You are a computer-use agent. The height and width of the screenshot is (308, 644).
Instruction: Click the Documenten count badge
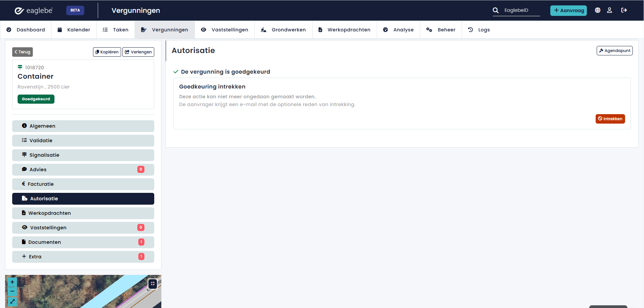pos(141,242)
